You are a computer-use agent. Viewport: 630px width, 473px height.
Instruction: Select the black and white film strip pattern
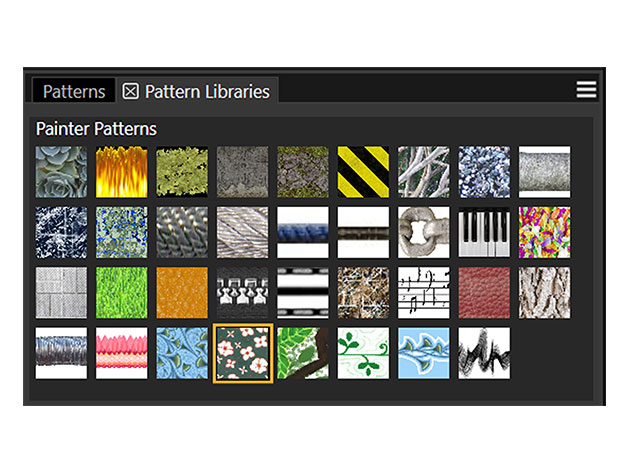(303, 293)
